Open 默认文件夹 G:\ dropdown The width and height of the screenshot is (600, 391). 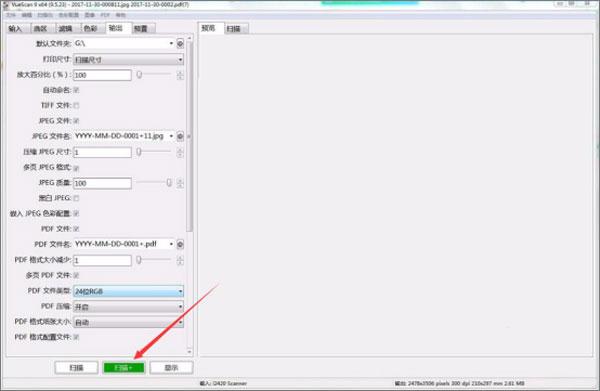point(124,44)
